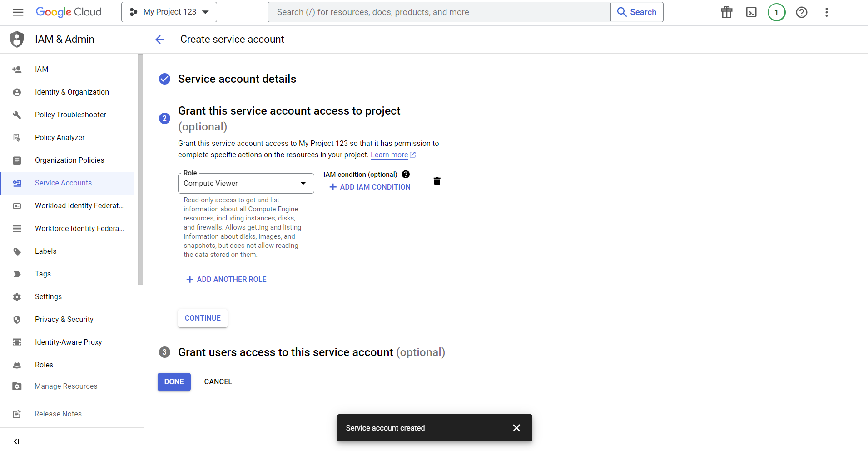Cancel service account creation
Viewport: 868px width, 451px height.
point(218,382)
